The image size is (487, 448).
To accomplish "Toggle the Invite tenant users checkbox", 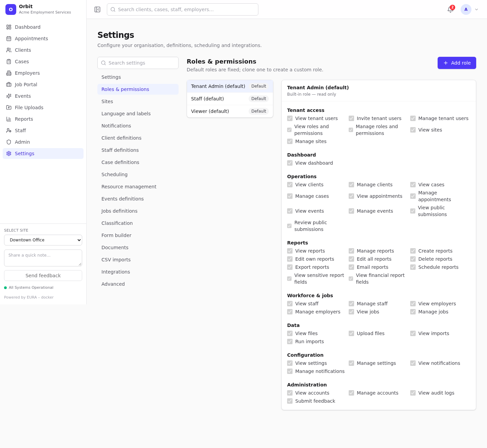I will pos(351,118).
